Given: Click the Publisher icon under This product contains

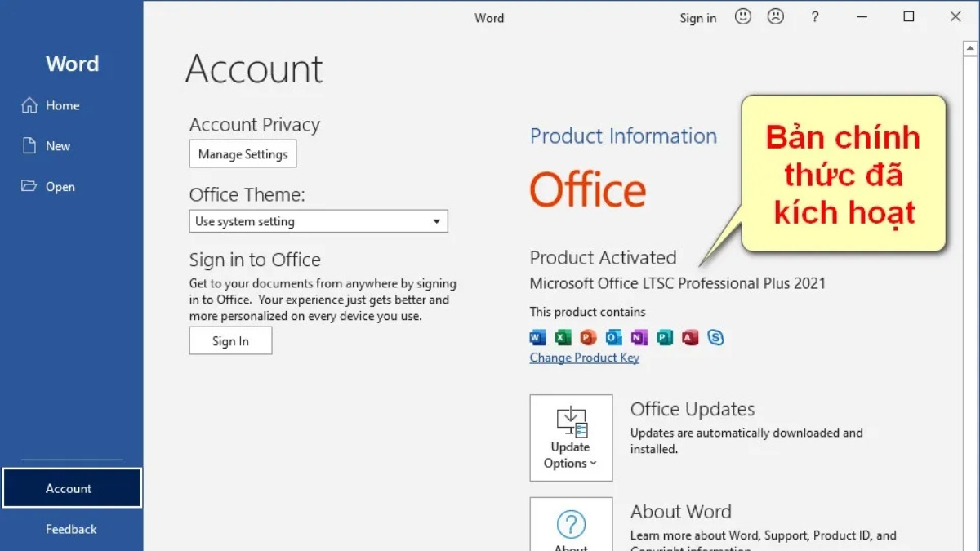Looking at the screenshot, I should tap(664, 337).
